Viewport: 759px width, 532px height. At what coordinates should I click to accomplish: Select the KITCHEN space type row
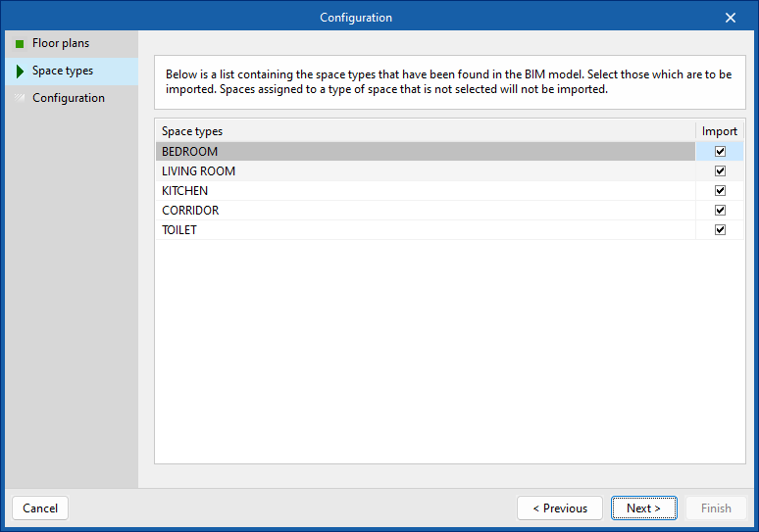click(x=392, y=191)
